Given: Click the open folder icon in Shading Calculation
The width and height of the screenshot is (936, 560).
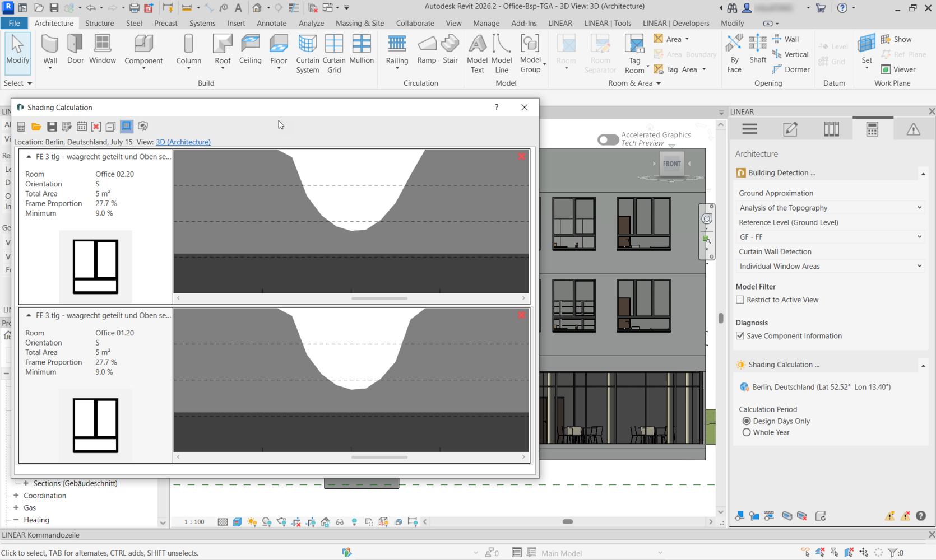Looking at the screenshot, I should pyautogui.click(x=36, y=127).
